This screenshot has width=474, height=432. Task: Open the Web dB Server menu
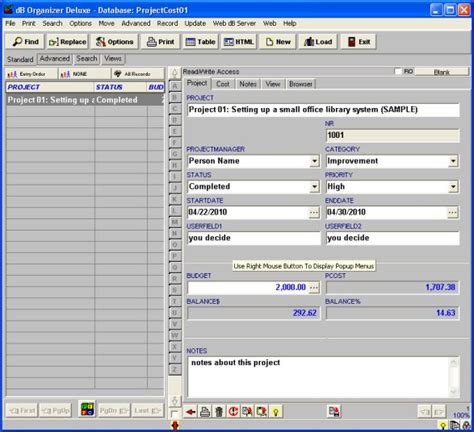[234, 23]
